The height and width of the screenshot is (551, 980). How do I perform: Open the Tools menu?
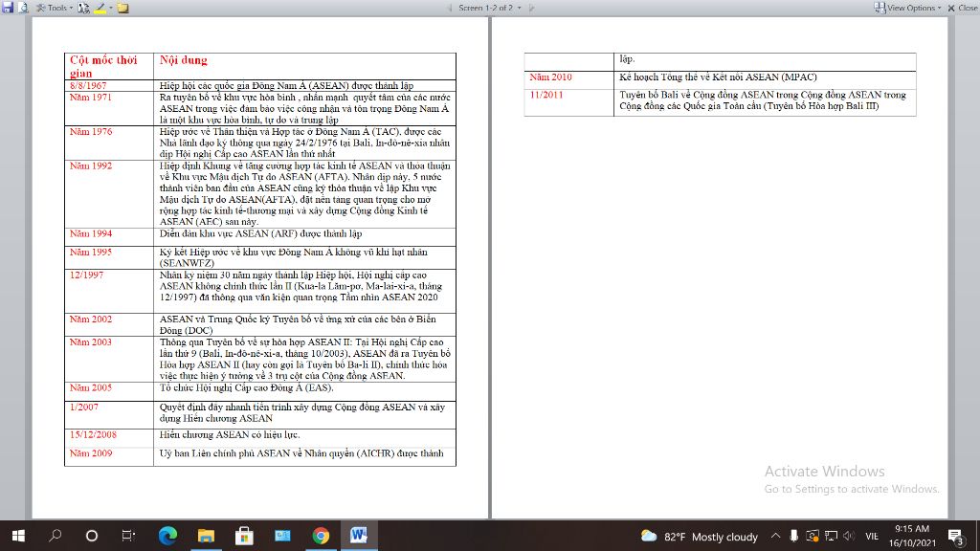tap(55, 8)
